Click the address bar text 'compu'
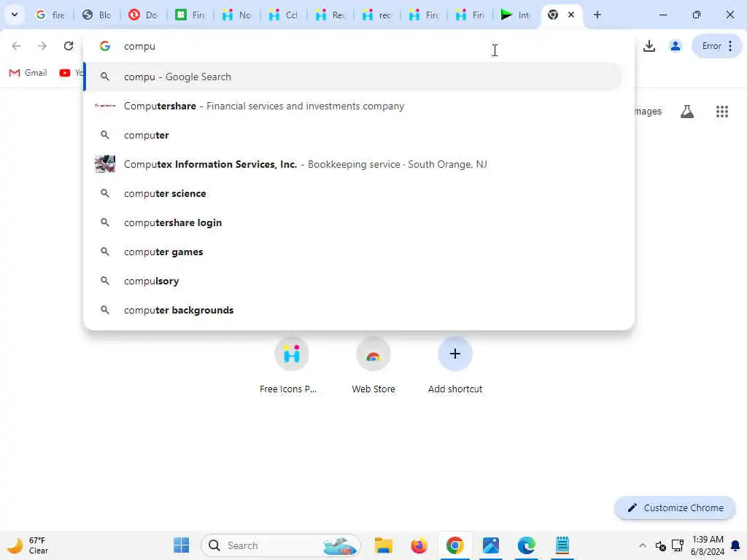The image size is (747, 560). [x=139, y=46]
